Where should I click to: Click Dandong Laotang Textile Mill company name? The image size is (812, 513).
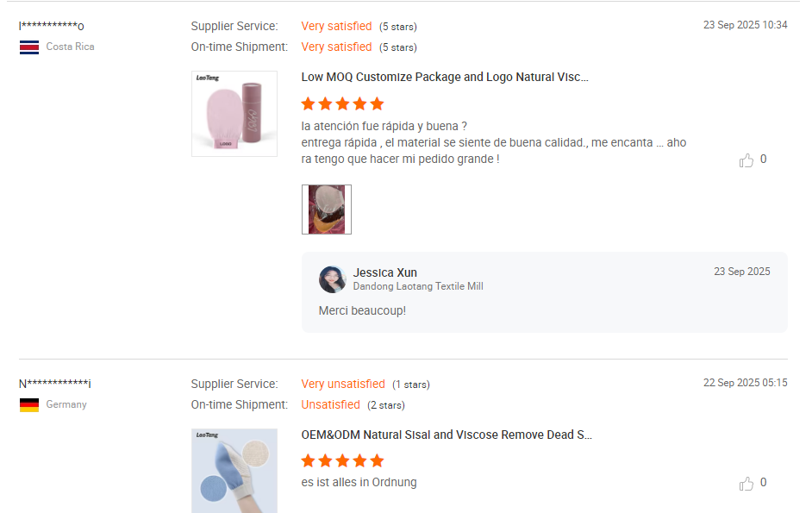click(x=418, y=286)
